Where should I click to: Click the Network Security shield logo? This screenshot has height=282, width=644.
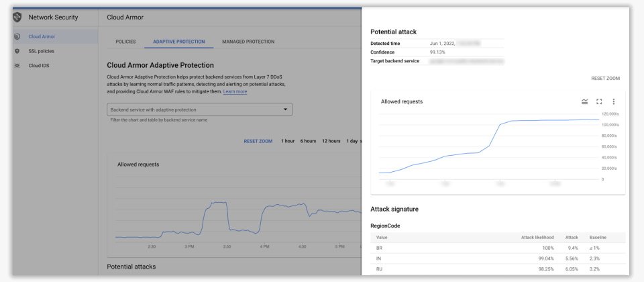(x=17, y=17)
